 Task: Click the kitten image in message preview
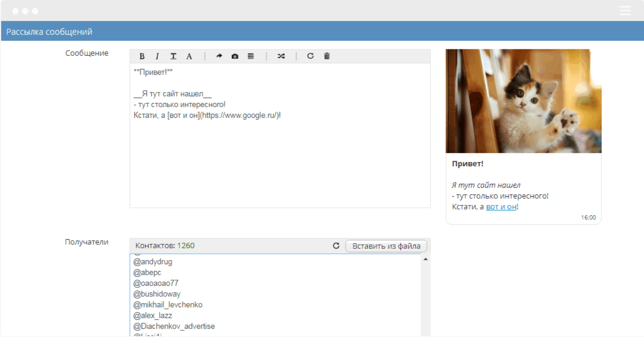pos(524,101)
